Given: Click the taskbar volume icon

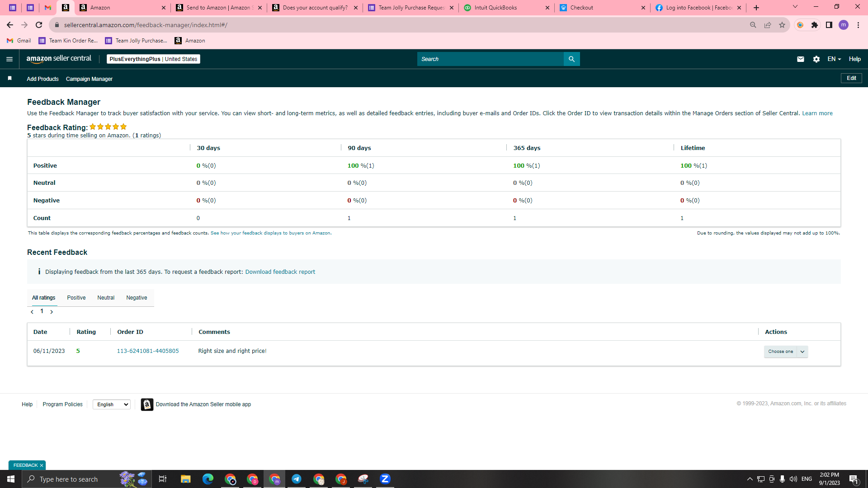Looking at the screenshot, I should [793, 479].
